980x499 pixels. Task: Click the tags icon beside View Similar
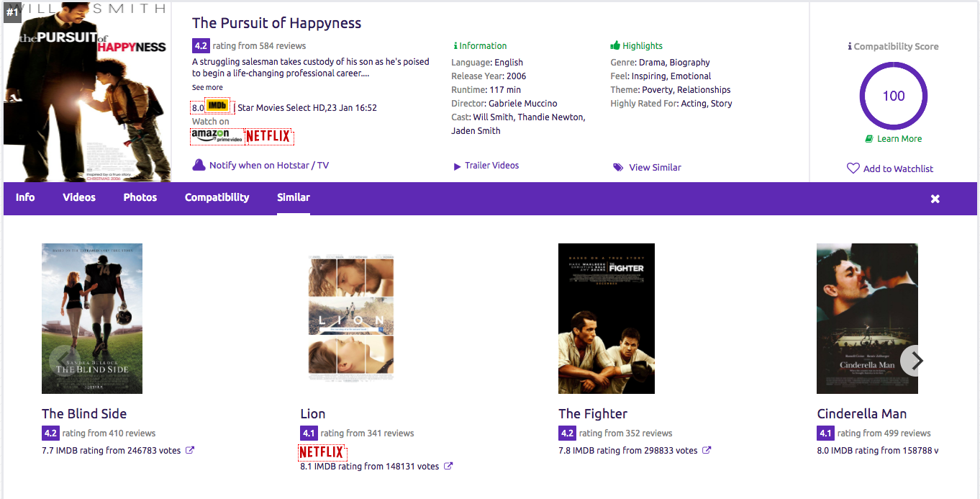click(618, 167)
